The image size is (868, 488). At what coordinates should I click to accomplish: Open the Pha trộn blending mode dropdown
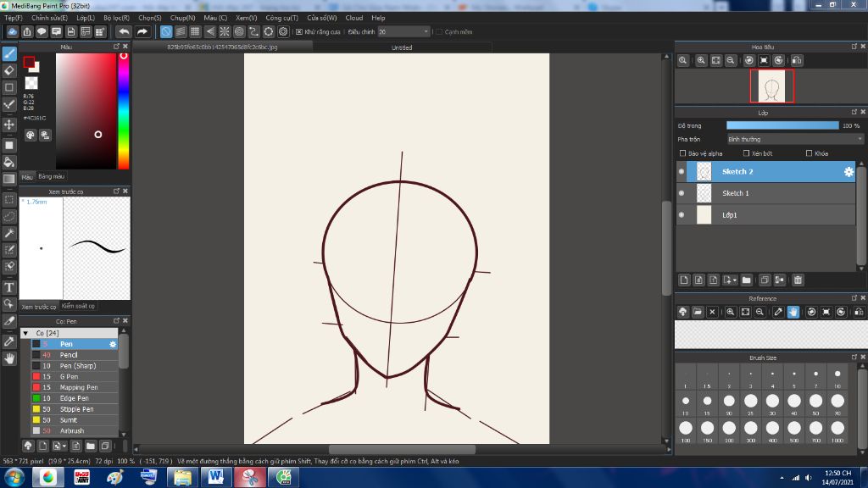[795, 140]
